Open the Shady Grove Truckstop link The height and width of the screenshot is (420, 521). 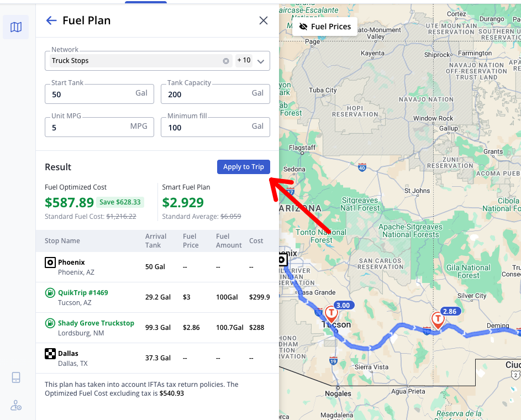96,323
